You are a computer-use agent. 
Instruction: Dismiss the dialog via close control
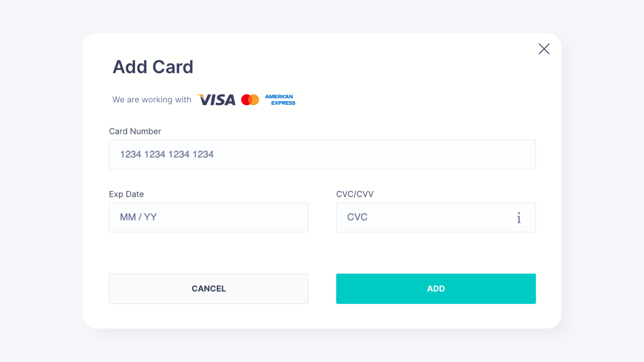pyautogui.click(x=544, y=49)
